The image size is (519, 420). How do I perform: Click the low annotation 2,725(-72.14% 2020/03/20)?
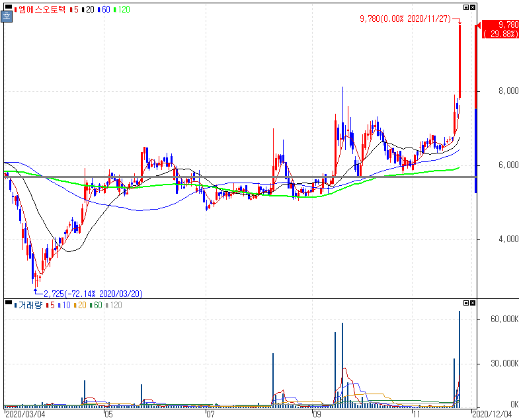tap(93, 294)
